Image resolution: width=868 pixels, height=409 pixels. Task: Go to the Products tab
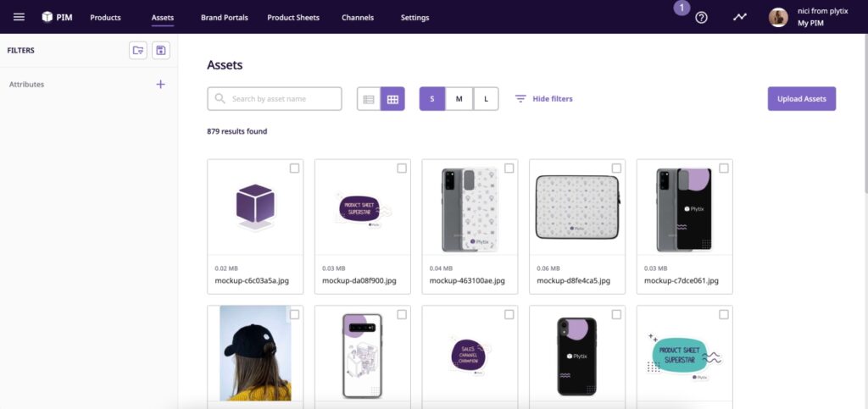(105, 18)
